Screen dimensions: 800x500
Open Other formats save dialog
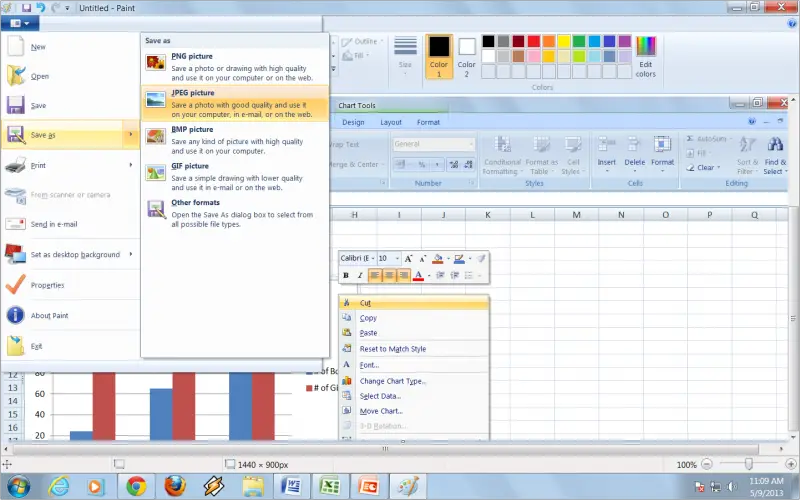point(235,214)
